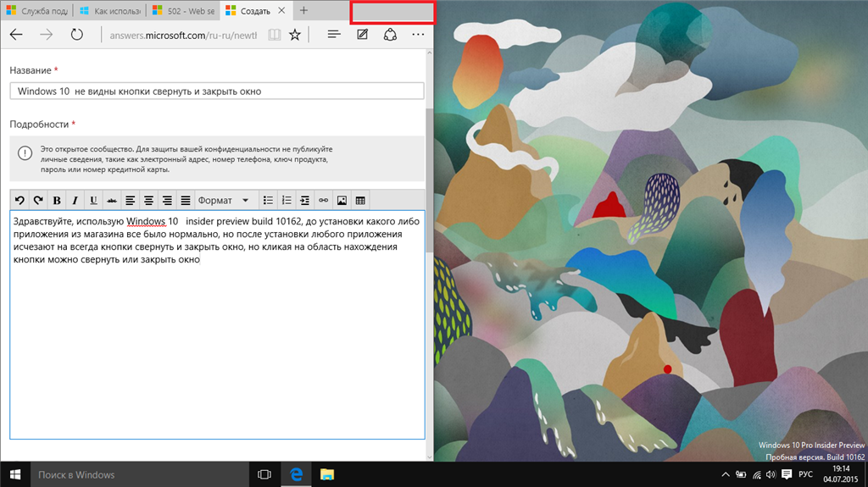The width and height of the screenshot is (868, 487).
Task: Open a new tab with plus button
Action: [303, 10]
